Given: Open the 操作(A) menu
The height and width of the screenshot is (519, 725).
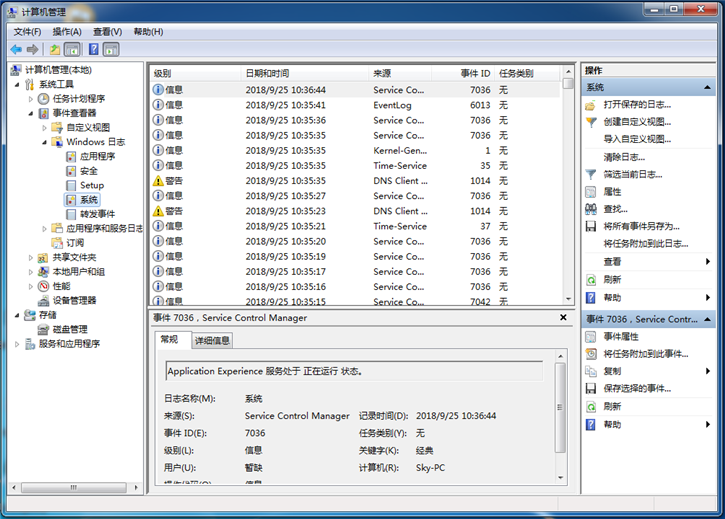Looking at the screenshot, I should pyautogui.click(x=67, y=31).
